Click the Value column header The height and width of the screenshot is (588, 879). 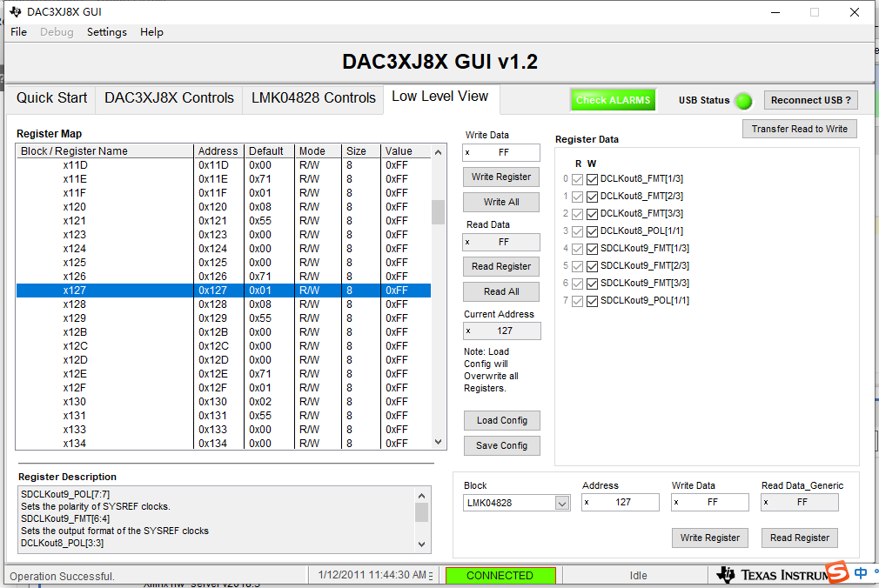click(x=406, y=151)
